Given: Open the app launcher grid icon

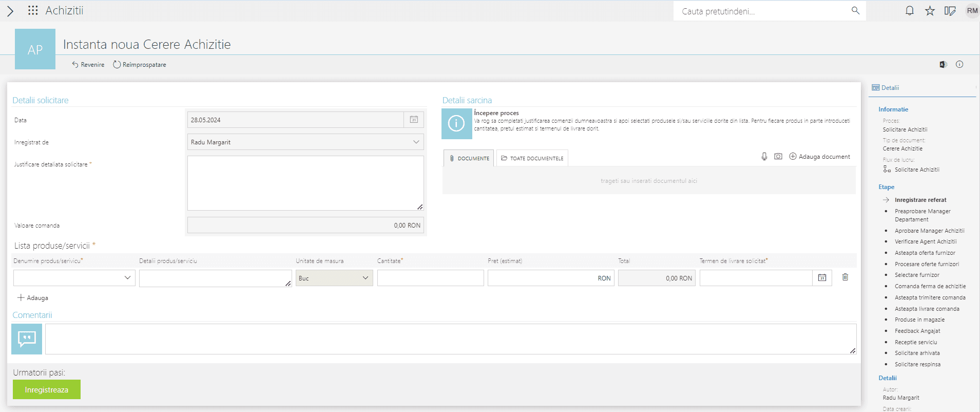Looking at the screenshot, I should [x=33, y=10].
